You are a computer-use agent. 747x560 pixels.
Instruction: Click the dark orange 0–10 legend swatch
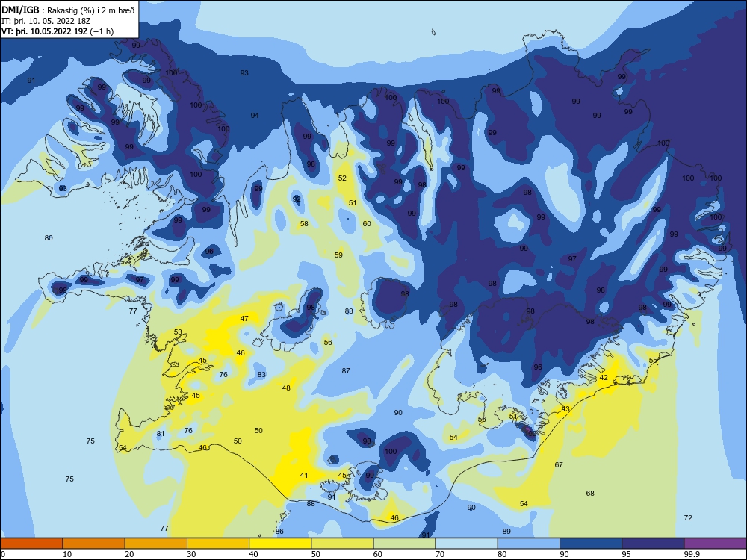[31, 544]
